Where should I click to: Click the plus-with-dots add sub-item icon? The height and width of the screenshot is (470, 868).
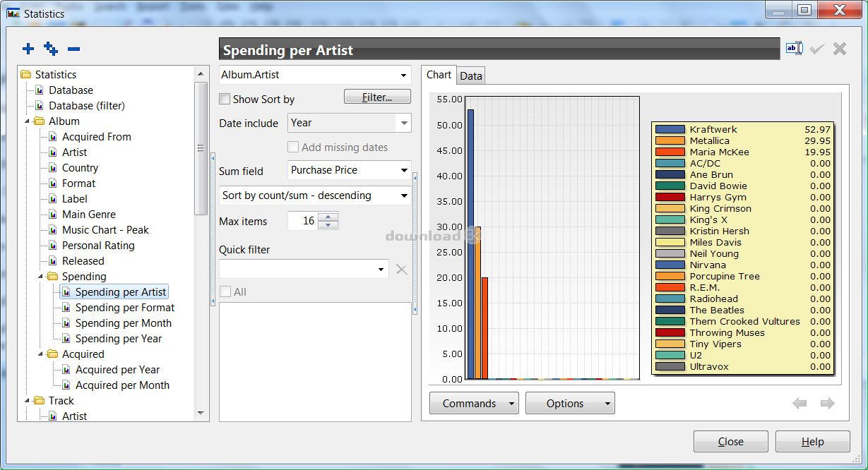(x=51, y=49)
